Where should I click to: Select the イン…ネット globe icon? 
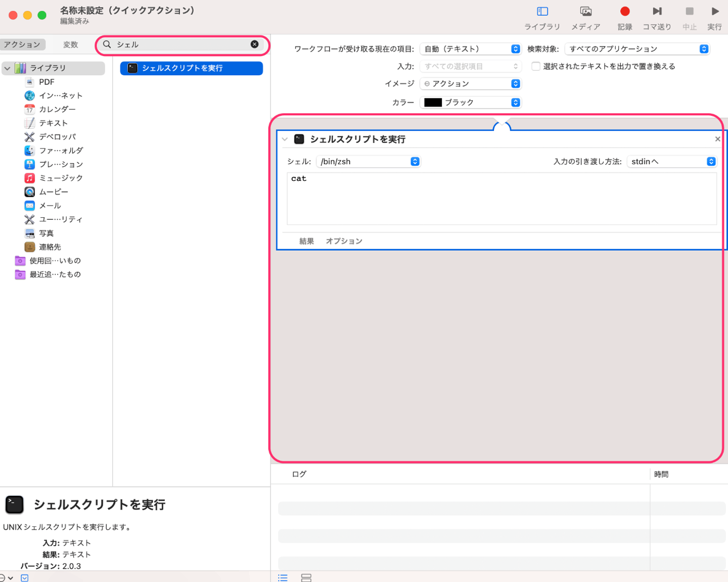[30, 95]
